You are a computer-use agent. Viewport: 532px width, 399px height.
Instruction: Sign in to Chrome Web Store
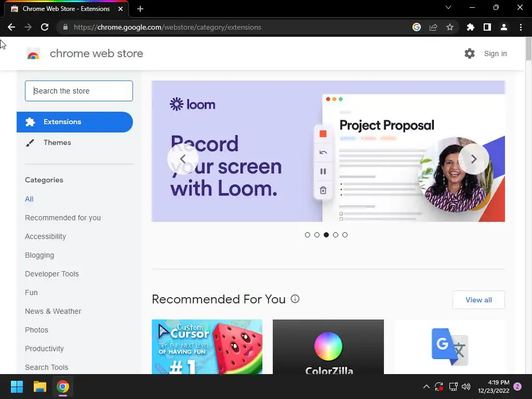point(495,54)
